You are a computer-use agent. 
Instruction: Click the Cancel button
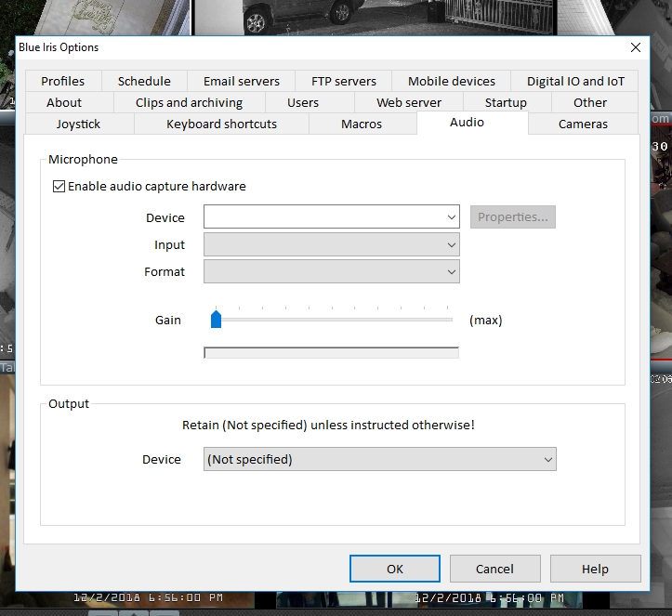click(495, 569)
